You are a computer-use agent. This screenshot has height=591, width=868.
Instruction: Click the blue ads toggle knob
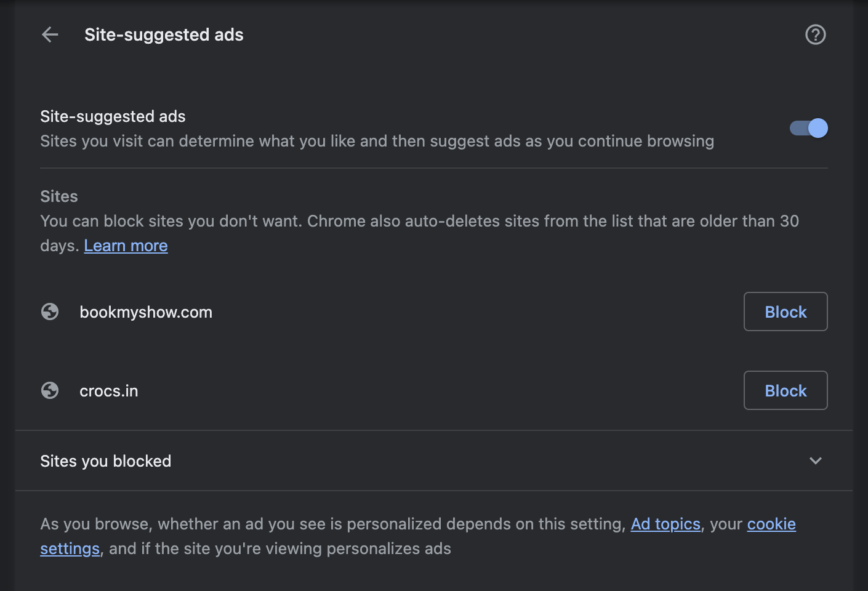(818, 128)
